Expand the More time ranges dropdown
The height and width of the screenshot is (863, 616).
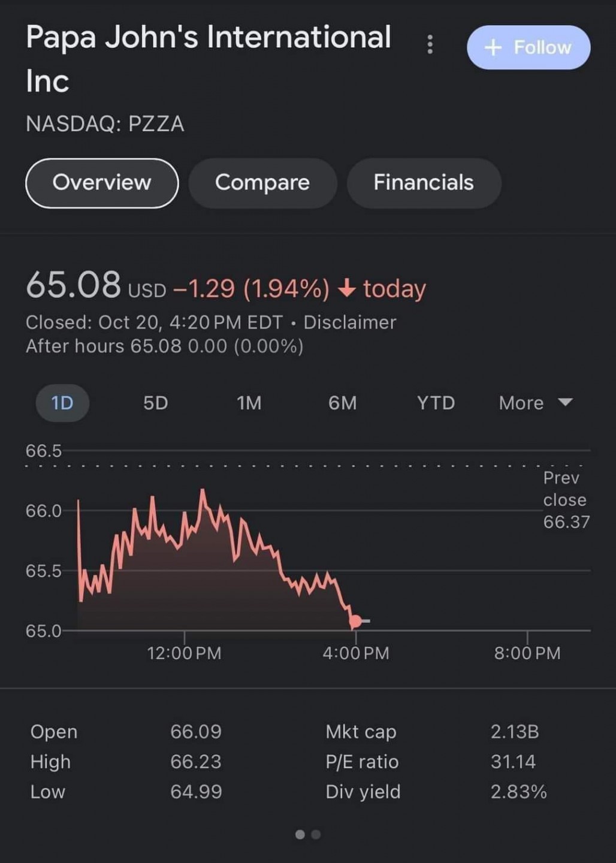pos(536,403)
